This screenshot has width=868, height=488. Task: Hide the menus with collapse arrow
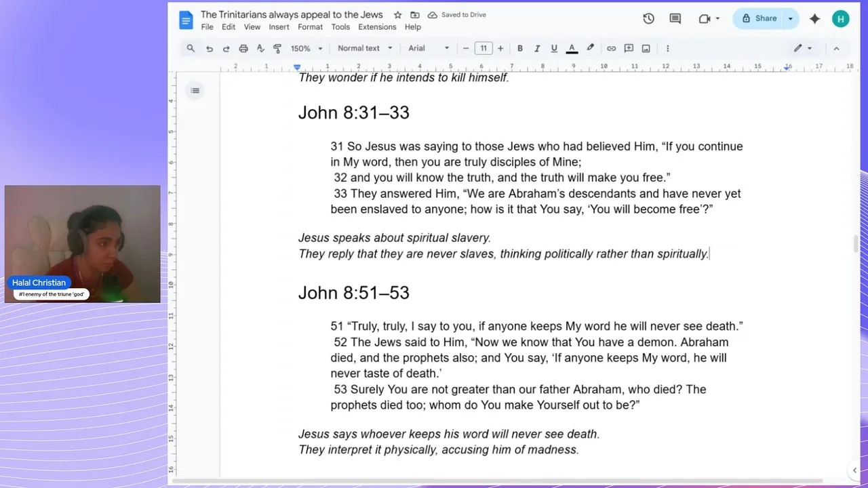point(836,48)
